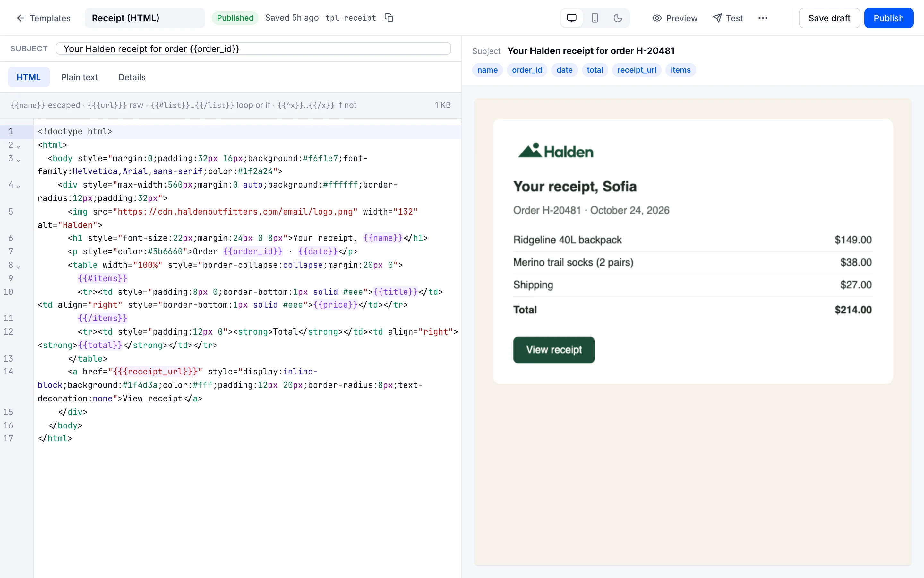
Task: Open Preview with eye icon
Action: coord(675,18)
